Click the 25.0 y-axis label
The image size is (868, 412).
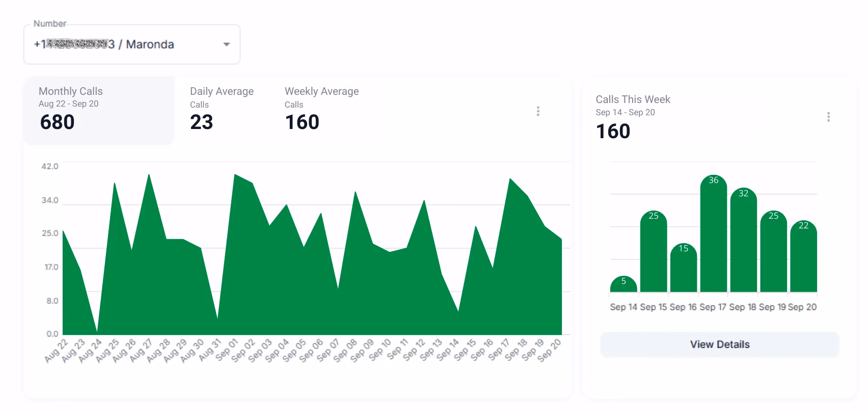tap(50, 233)
